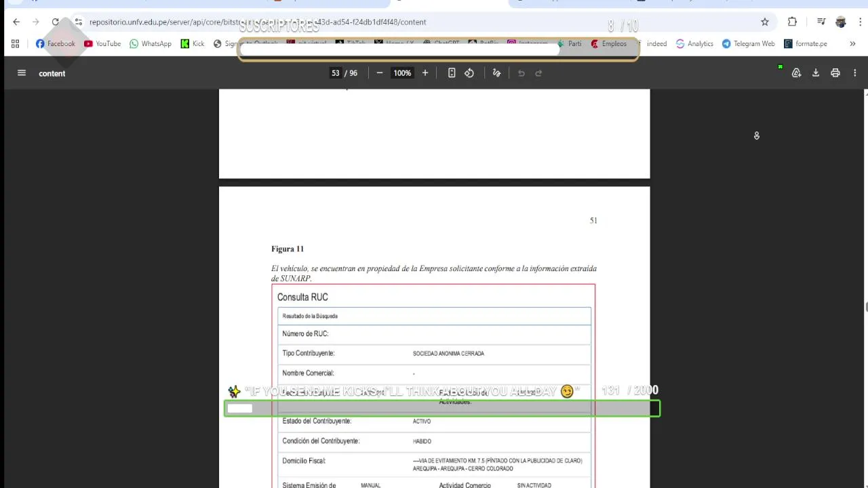Open the Empleos bookmark
The width and height of the screenshot is (868, 488).
(x=608, y=43)
